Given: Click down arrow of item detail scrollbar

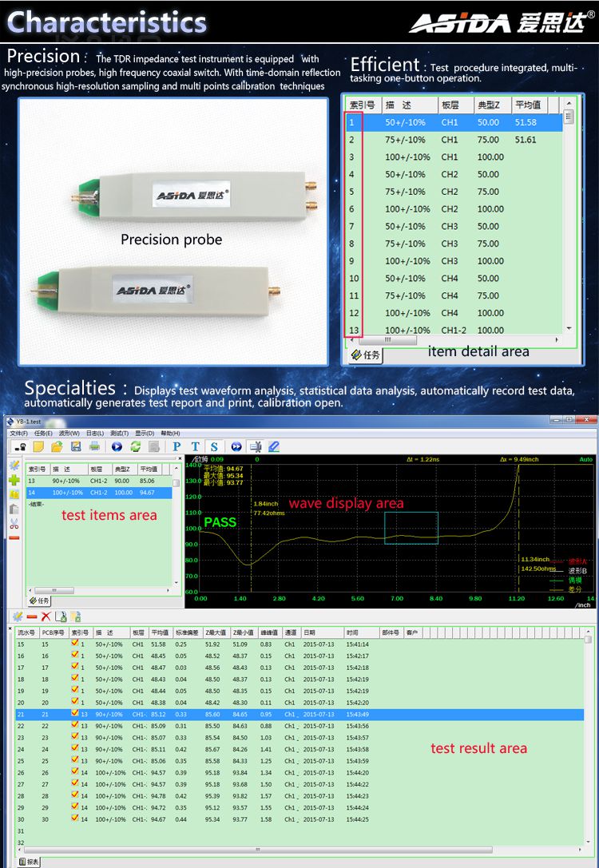Looking at the screenshot, I should click(569, 329).
